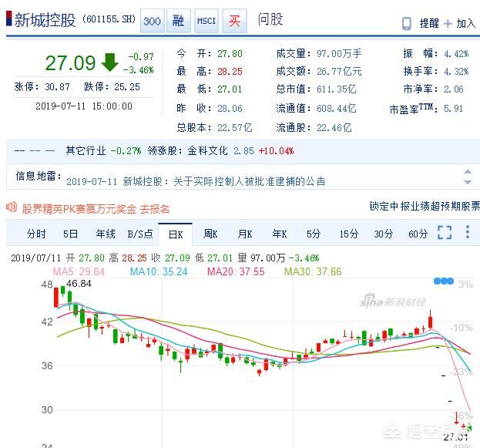
Task: Open the 其它行业 industry link
Action: (x=86, y=151)
